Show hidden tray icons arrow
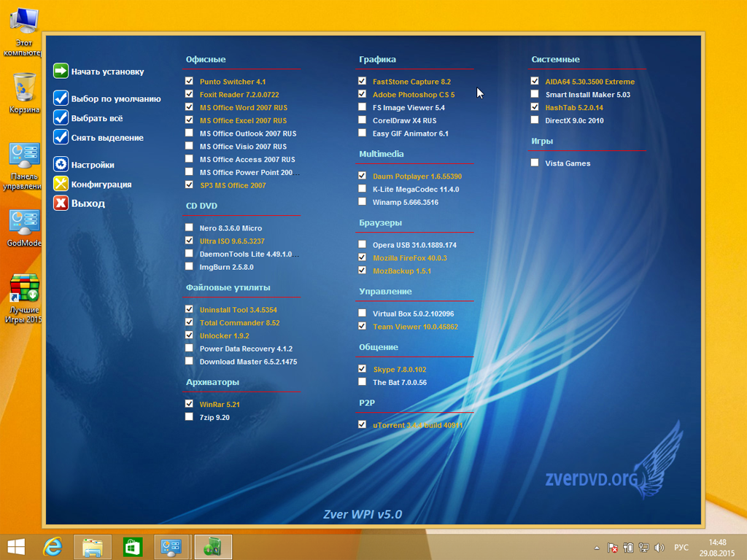747x560 pixels. pyautogui.click(x=597, y=548)
